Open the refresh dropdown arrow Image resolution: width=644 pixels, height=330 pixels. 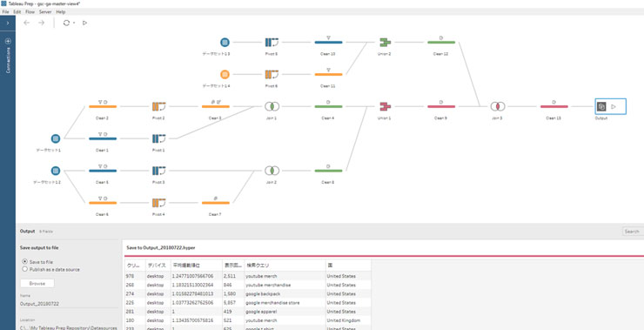(x=74, y=23)
